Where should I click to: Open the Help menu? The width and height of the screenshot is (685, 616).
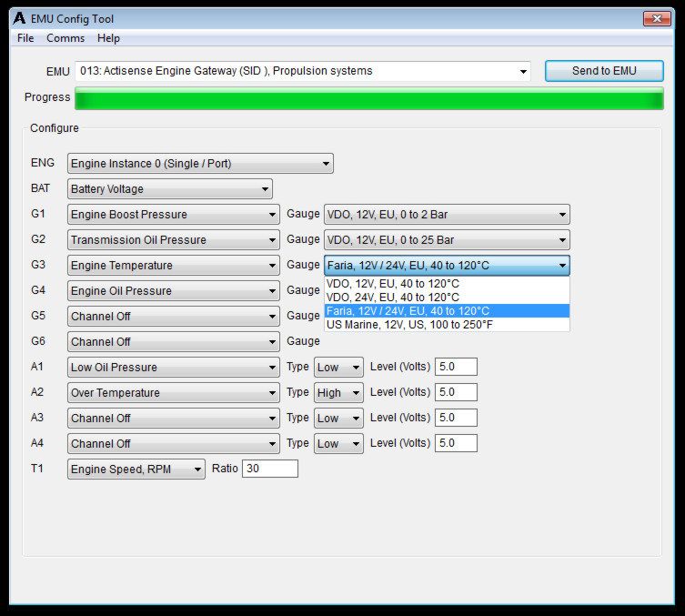tap(108, 38)
